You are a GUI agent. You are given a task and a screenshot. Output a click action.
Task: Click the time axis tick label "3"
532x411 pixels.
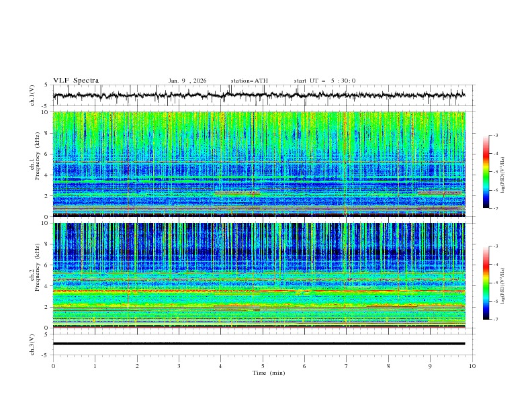(179, 366)
